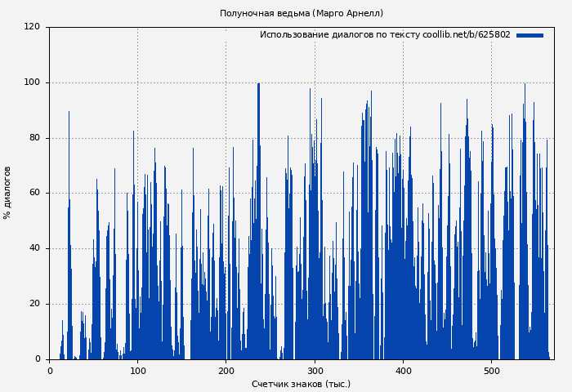Click the 500 tick label on x-axis
The height and width of the screenshot is (392, 572).
tap(492, 371)
